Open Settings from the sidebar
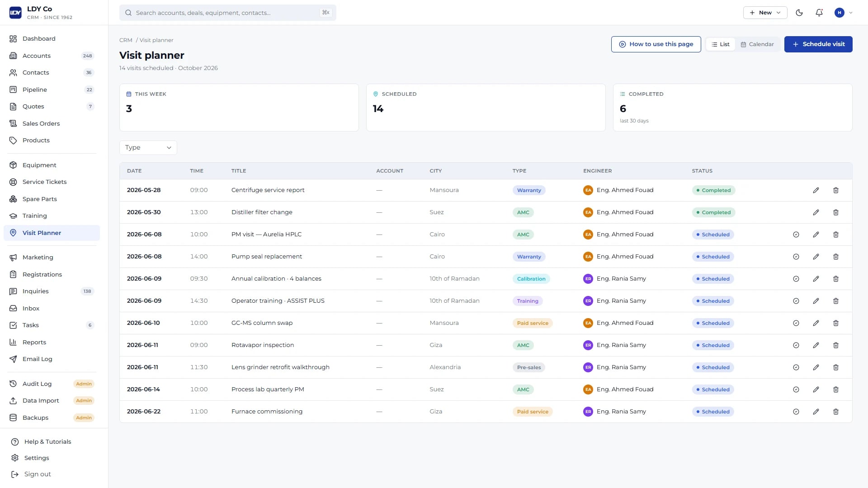The image size is (868, 488). click(30, 458)
